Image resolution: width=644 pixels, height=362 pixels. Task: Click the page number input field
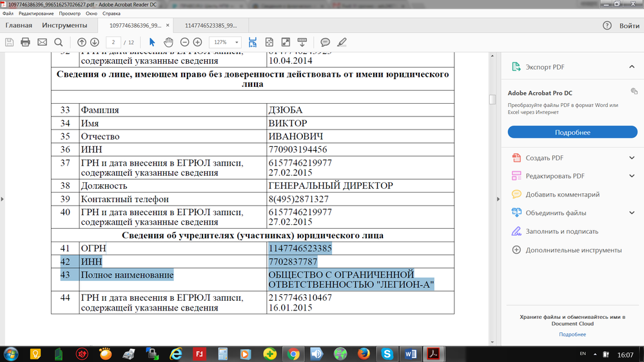[113, 43]
